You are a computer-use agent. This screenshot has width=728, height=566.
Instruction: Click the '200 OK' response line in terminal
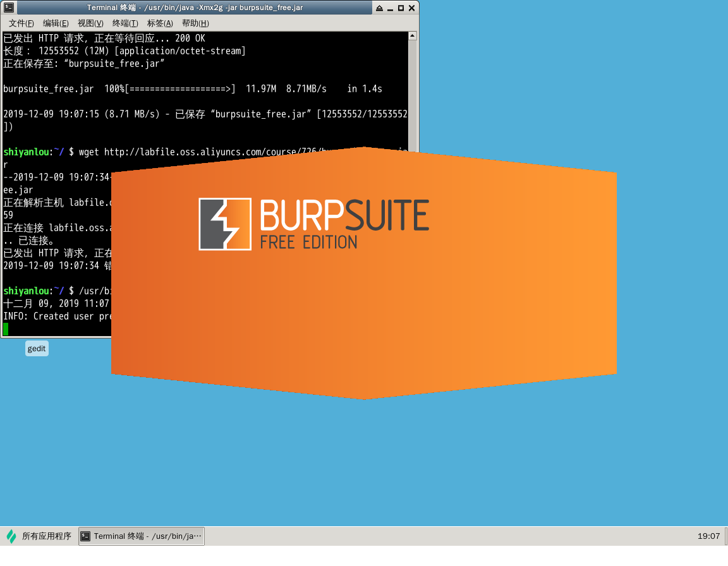(104, 38)
